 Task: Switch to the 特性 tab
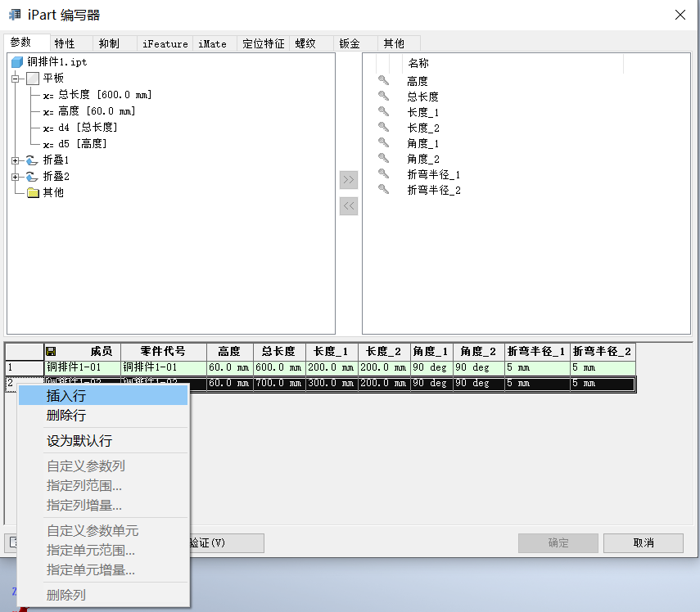coord(70,43)
